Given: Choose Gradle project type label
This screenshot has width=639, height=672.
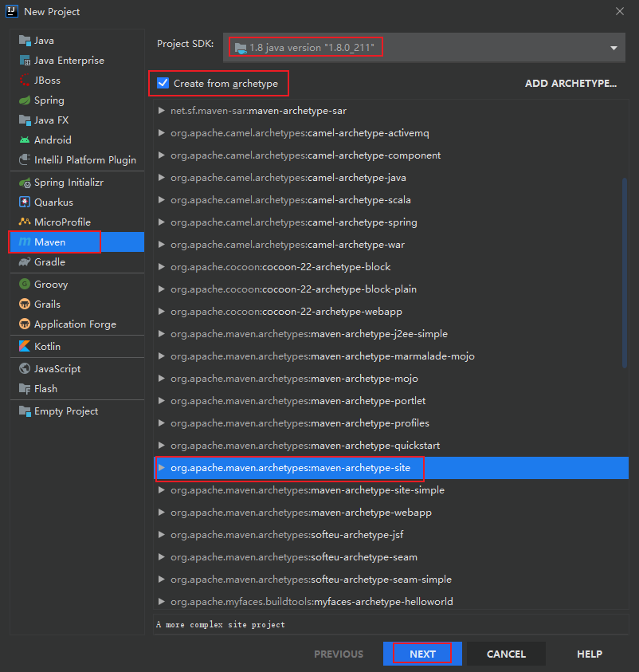Looking at the screenshot, I should (49, 261).
